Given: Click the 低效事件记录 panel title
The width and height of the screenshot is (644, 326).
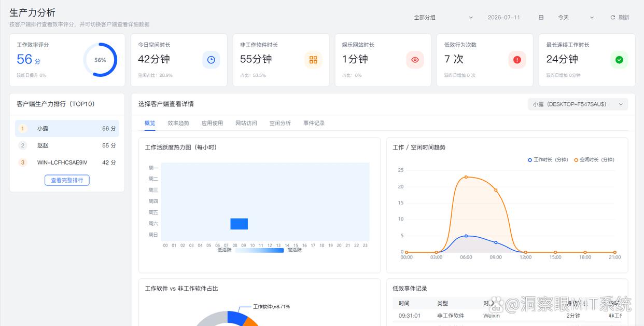Looking at the screenshot, I should click(410, 289).
